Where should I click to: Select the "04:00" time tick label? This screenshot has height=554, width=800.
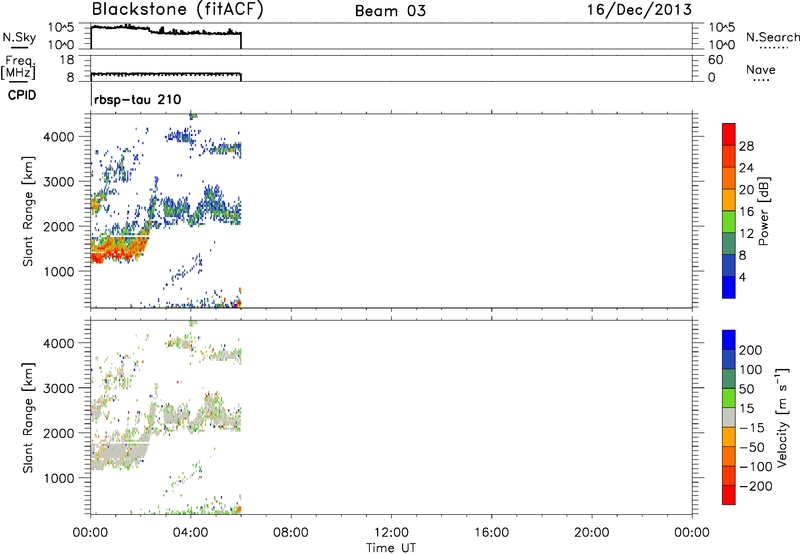tap(190, 533)
